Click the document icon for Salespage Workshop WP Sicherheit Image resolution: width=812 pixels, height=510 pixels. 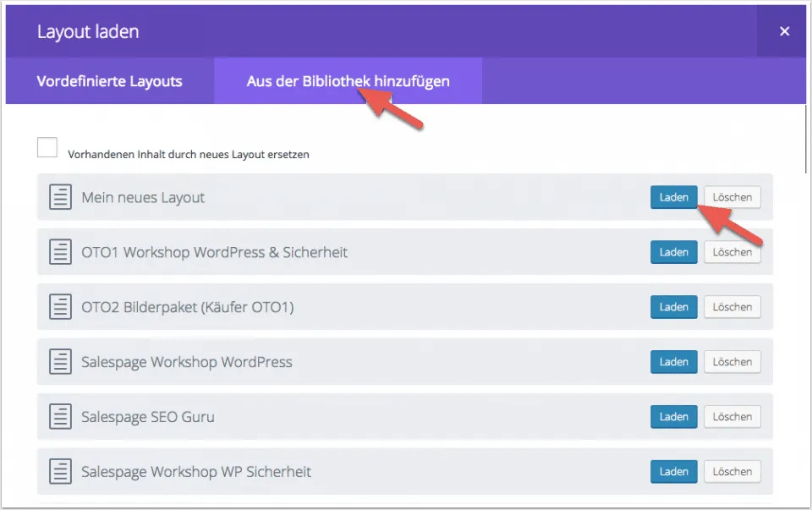coord(59,471)
